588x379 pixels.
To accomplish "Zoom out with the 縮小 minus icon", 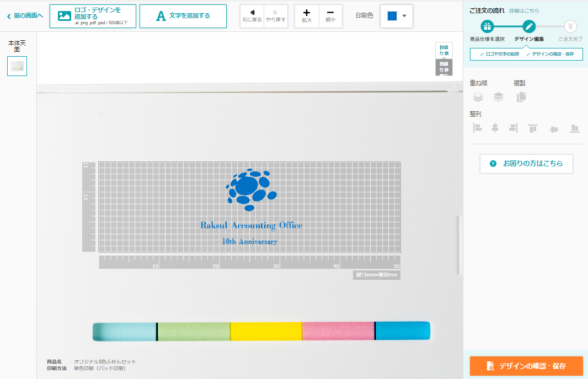I will pyautogui.click(x=330, y=16).
